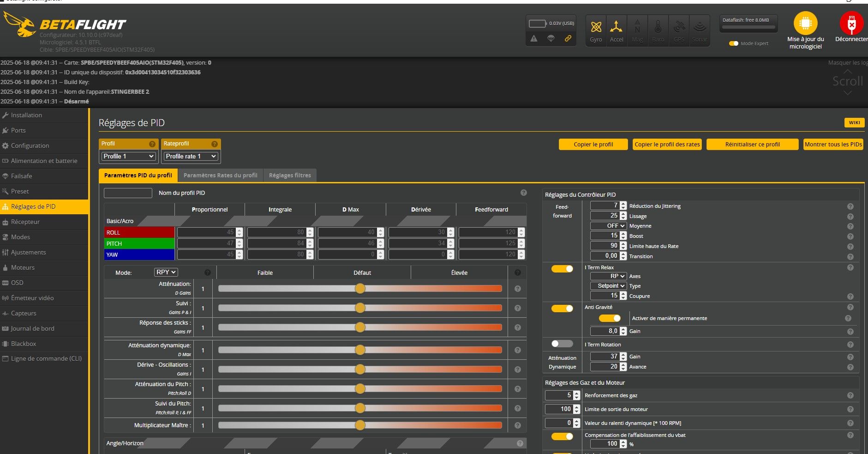Click the red Déconnecter USB icon
The height and width of the screenshot is (454, 868).
[x=851, y=23]
